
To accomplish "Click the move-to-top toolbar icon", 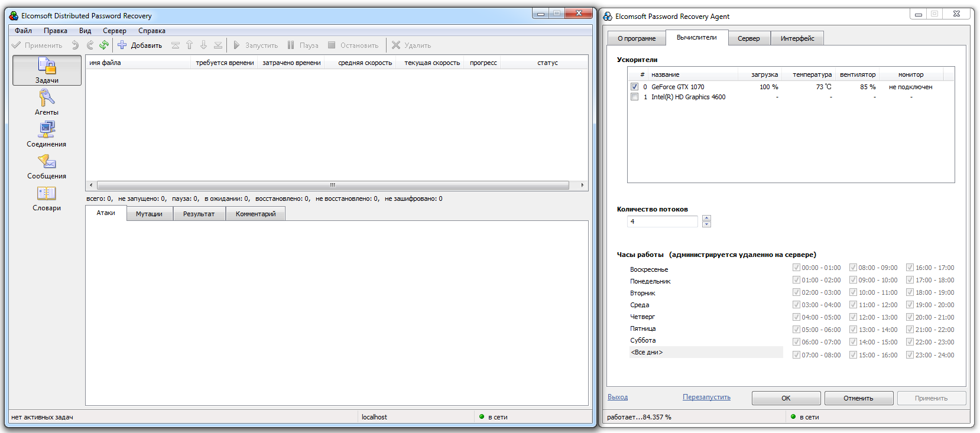I will (176, 45).
